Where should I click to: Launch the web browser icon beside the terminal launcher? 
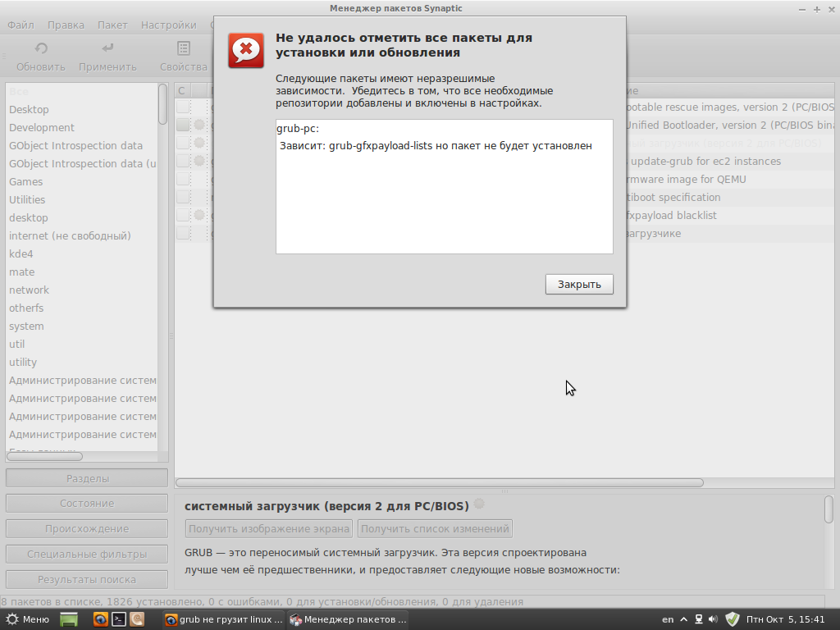point(101,619)
